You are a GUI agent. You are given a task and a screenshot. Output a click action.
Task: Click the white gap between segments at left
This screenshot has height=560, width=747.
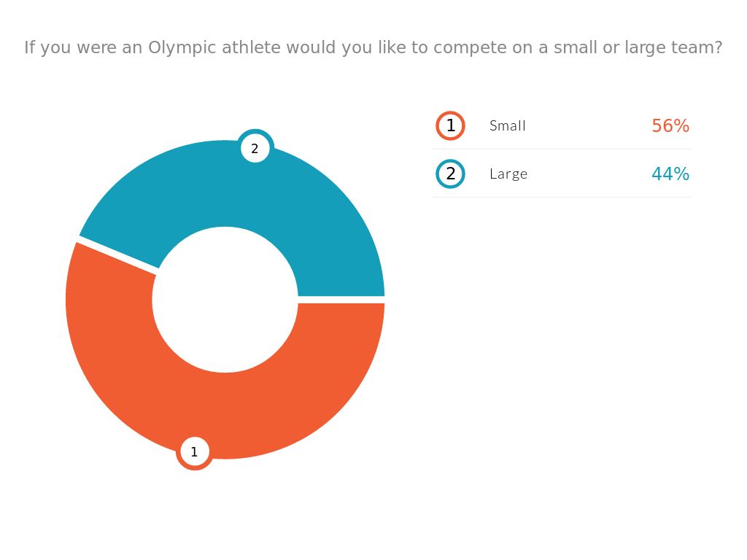pyautogui.click(x=117, y=255)
